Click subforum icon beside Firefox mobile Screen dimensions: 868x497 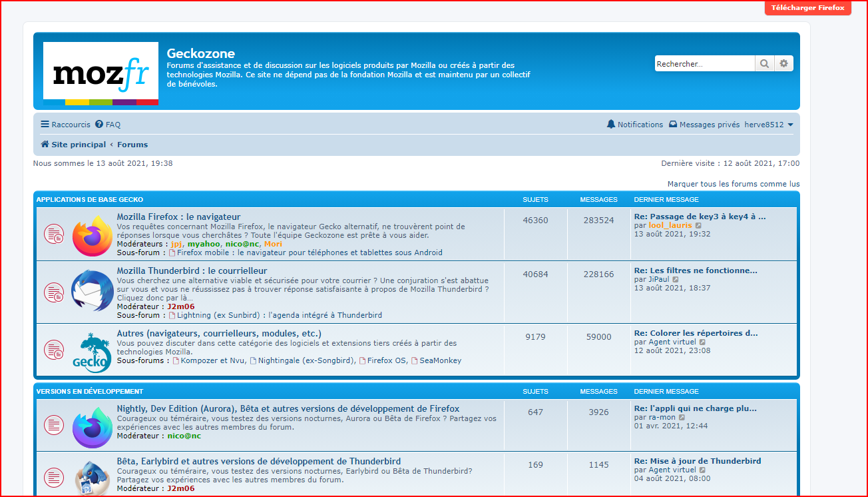(x=172, y=253)
